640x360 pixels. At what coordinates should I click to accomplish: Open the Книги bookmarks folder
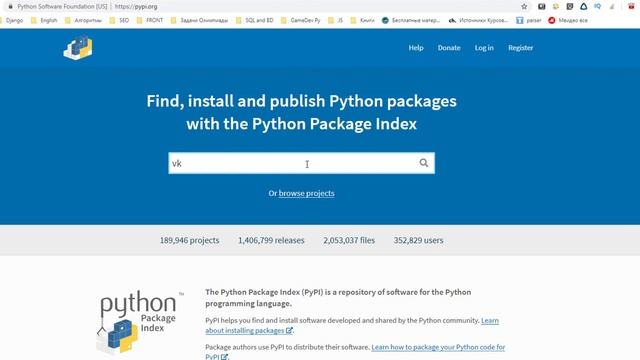(x=362, y=20)
